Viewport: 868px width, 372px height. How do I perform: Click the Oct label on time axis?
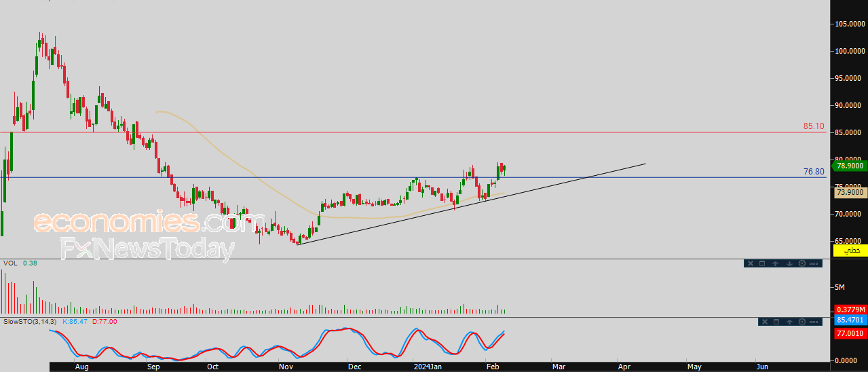[x=213, y=367]
